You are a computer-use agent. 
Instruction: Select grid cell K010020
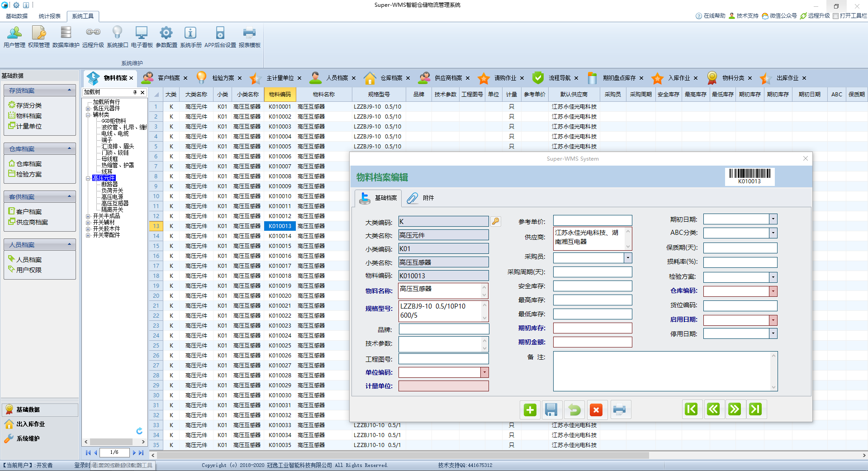pos(280,296)
